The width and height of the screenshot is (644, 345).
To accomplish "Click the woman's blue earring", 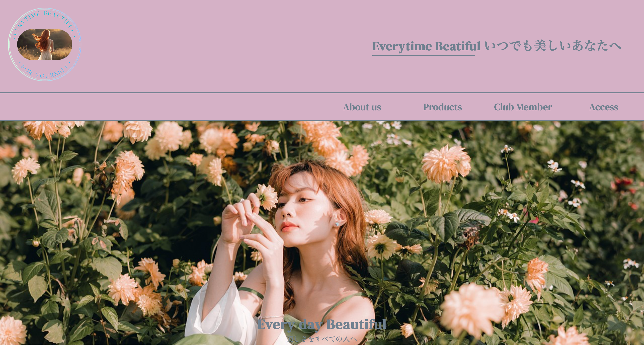I will [x=337, y=224].
